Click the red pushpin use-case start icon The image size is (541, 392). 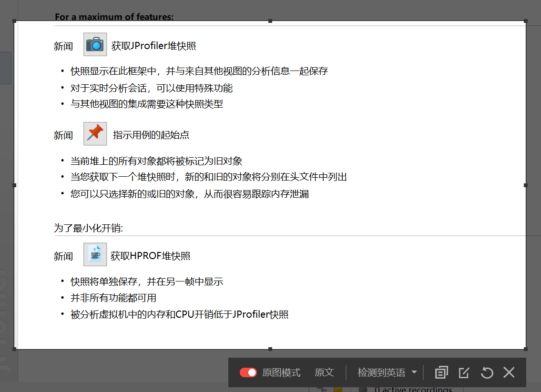pyautogui.click(x=95, y=134)
